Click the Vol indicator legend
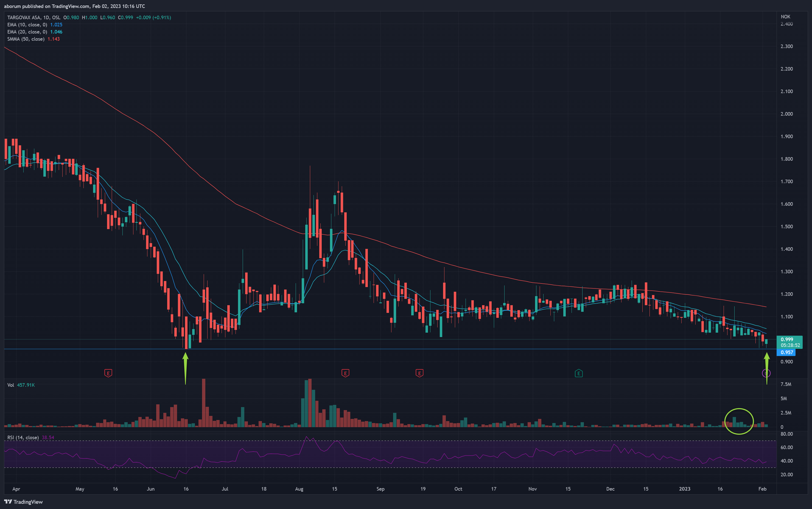812x509 pixels. (x=11, y=385)
